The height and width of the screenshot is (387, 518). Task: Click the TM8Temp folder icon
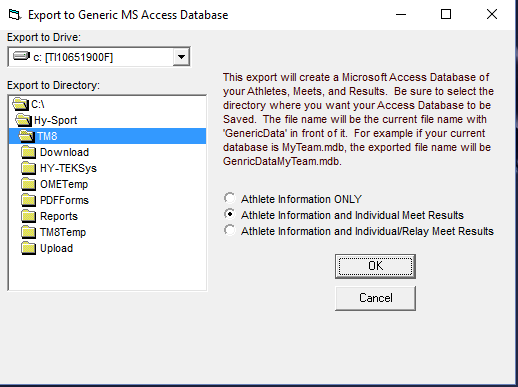tap(28, 232)
